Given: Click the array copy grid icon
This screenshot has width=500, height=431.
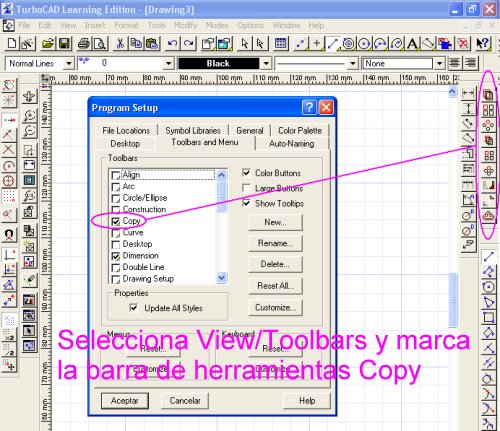Looking at the screenshot, I should [488, 110].
